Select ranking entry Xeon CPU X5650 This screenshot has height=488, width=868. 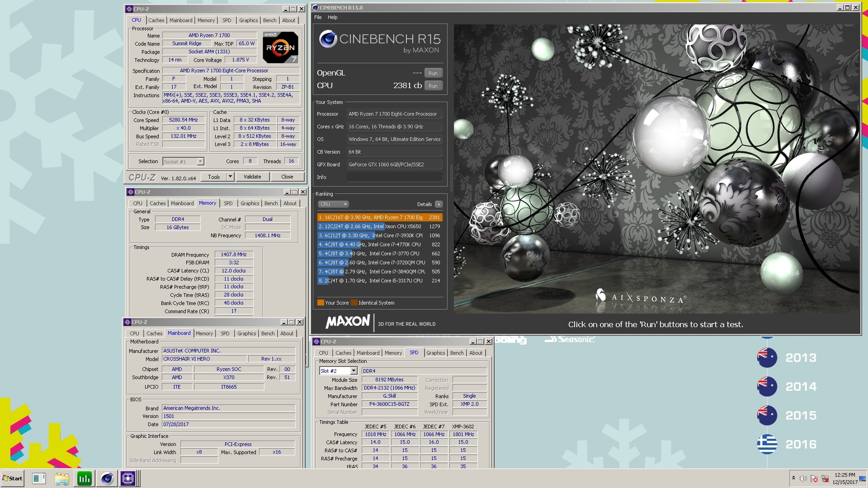click(380, 226)
